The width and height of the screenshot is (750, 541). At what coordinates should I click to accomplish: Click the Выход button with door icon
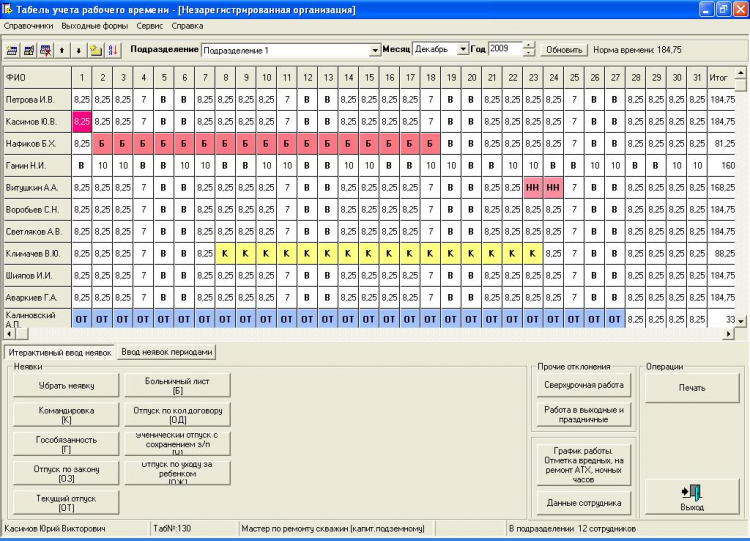point(692,496)
